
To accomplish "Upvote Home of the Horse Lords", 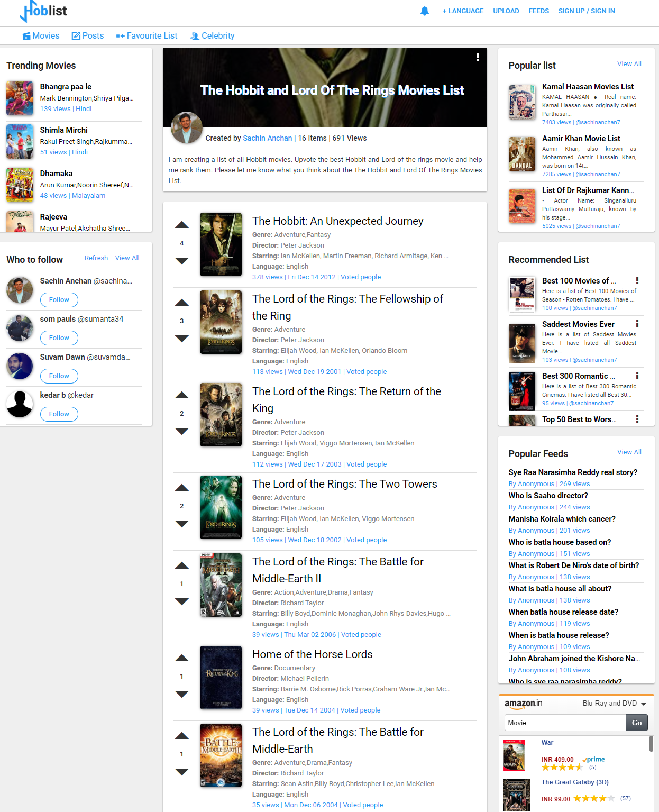I will pyautogui.click(x=182, y=658).
